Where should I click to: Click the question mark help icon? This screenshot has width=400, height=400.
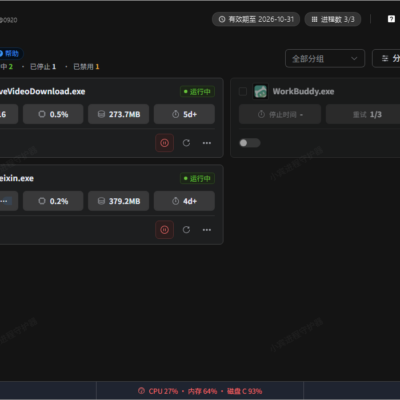(x=391, y=19)
